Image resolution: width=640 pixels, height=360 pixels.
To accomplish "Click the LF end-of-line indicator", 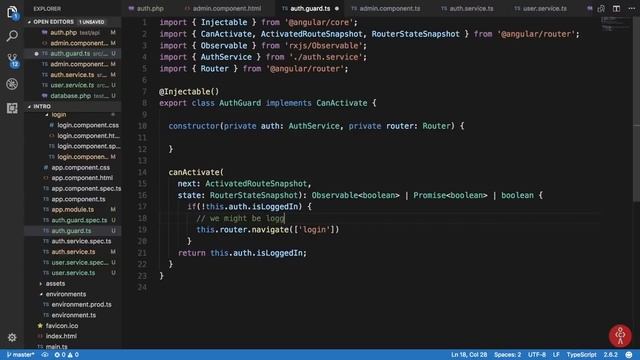I will point(556,355).
